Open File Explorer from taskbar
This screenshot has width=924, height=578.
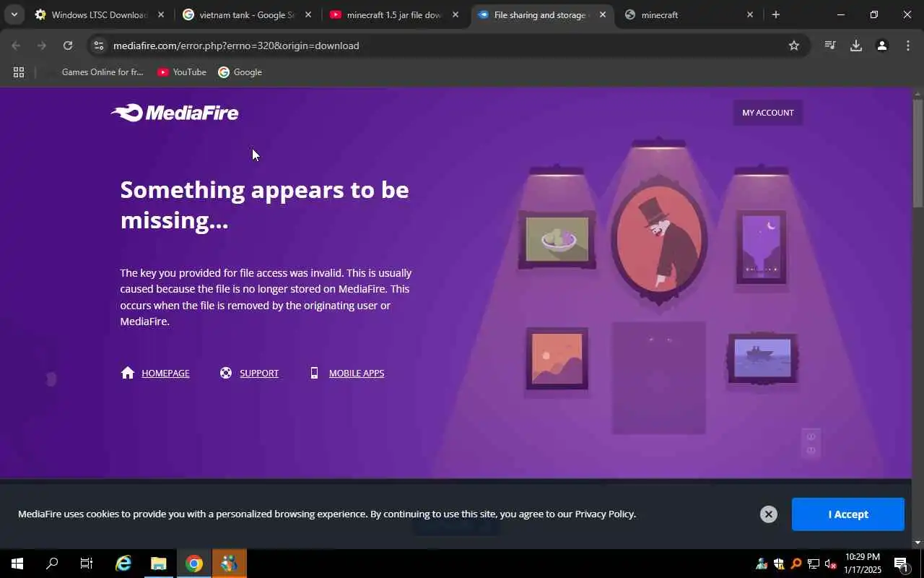(x=159, y=564)
